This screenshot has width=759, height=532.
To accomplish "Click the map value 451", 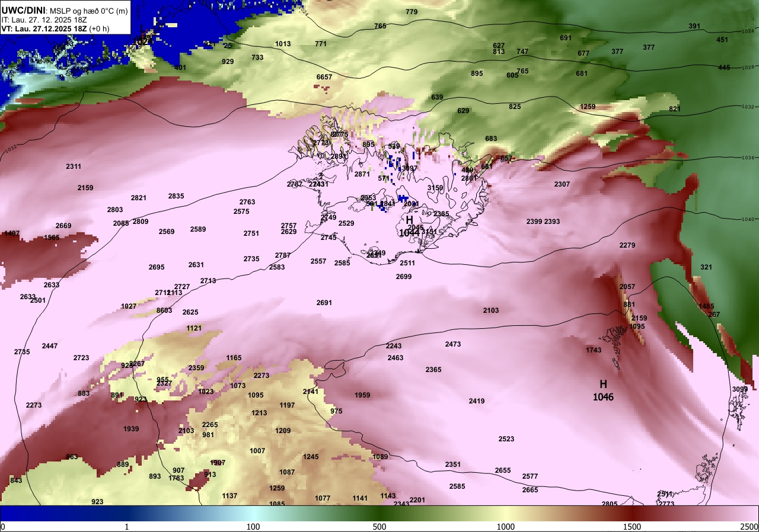I will click(x=722, y=40).
